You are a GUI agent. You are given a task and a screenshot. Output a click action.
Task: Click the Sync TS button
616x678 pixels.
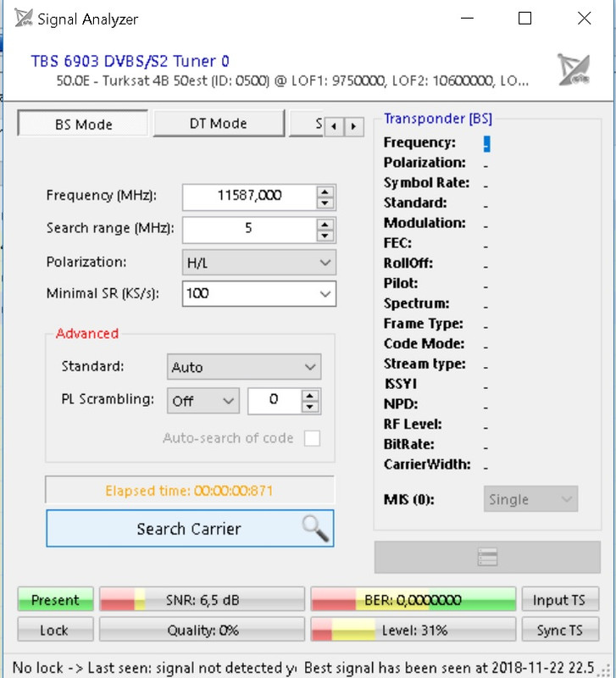(x=560, y=630)
